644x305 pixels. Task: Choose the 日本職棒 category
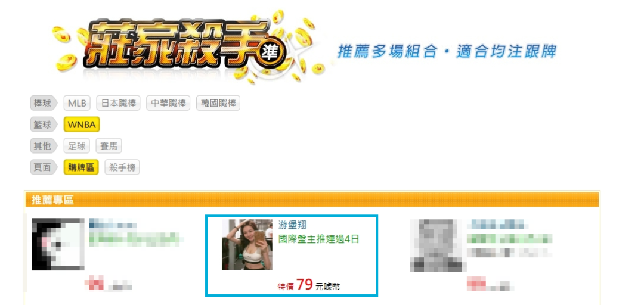tap(118, 104)
